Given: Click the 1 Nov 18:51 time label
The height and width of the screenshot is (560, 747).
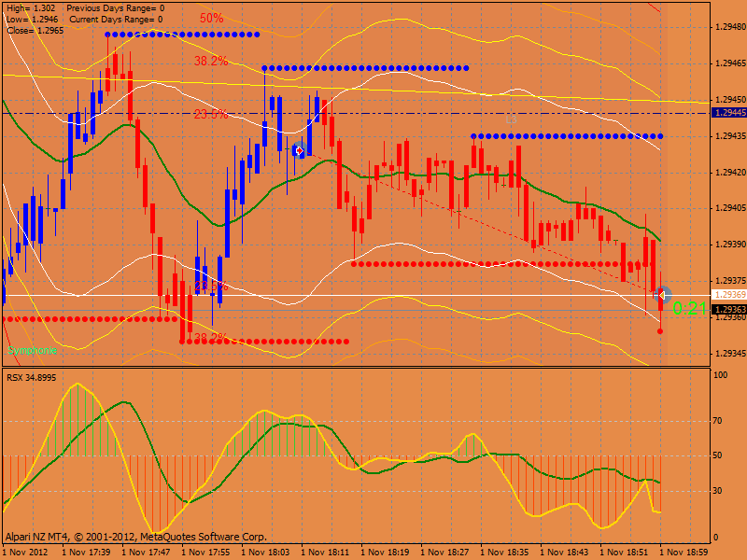Looking at the screenshot, I should coord(624,553).
